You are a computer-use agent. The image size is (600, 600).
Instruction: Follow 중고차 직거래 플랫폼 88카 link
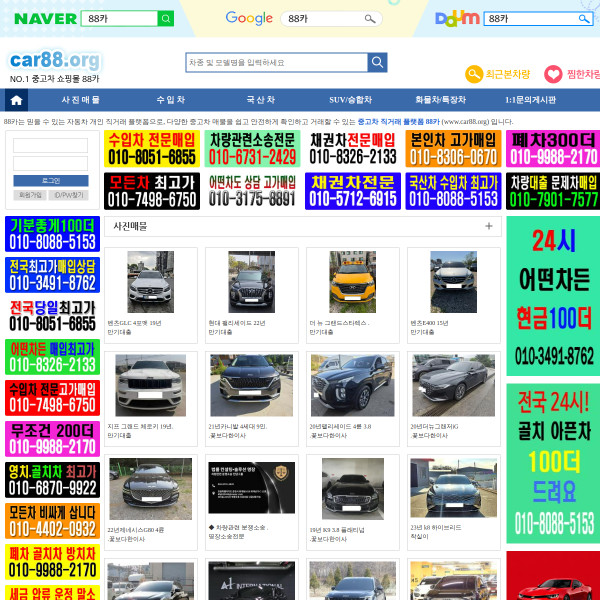click(x=398, y=122)
